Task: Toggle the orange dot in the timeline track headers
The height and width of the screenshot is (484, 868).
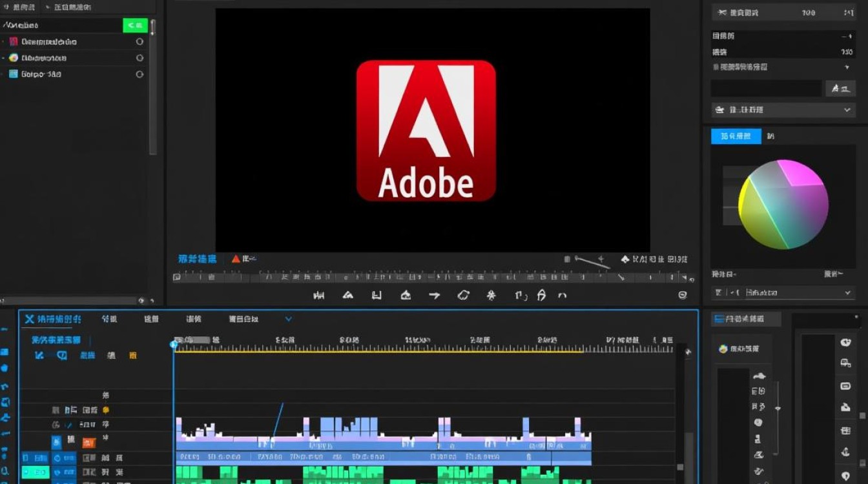Action: click(106, 410)
